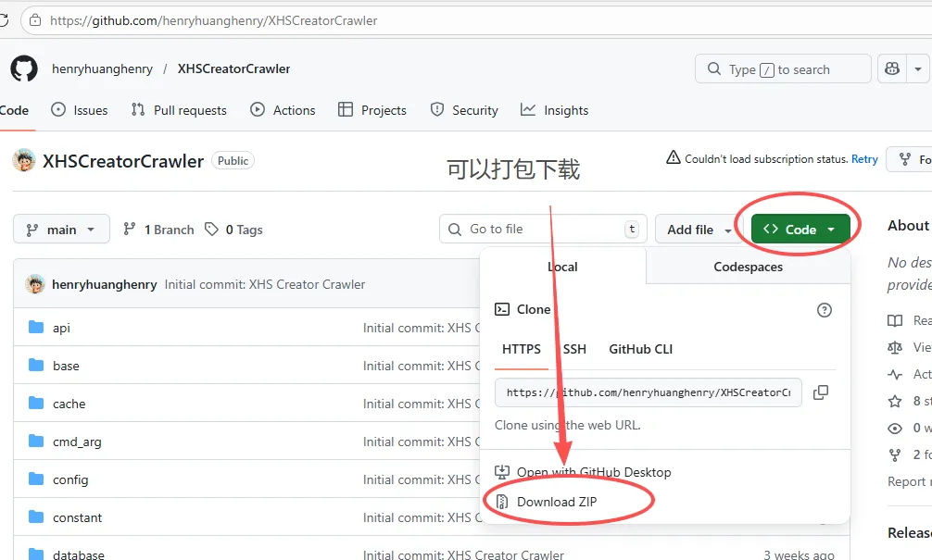Click the repository owner avatar beside title
The height and width of the screenshot is (560, 932).
(x=24, y=160)
